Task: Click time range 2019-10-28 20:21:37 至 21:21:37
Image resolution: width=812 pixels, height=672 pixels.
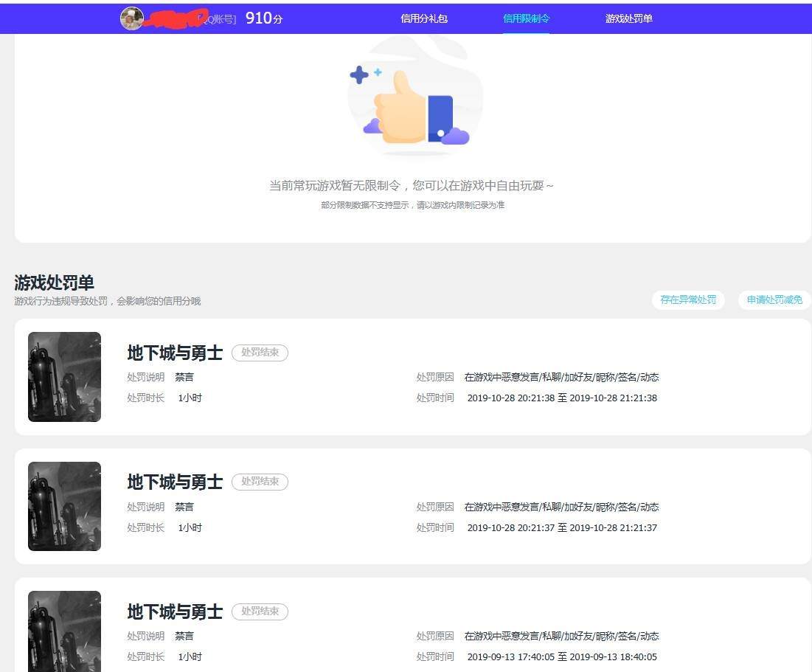Action: click(562, 527)
